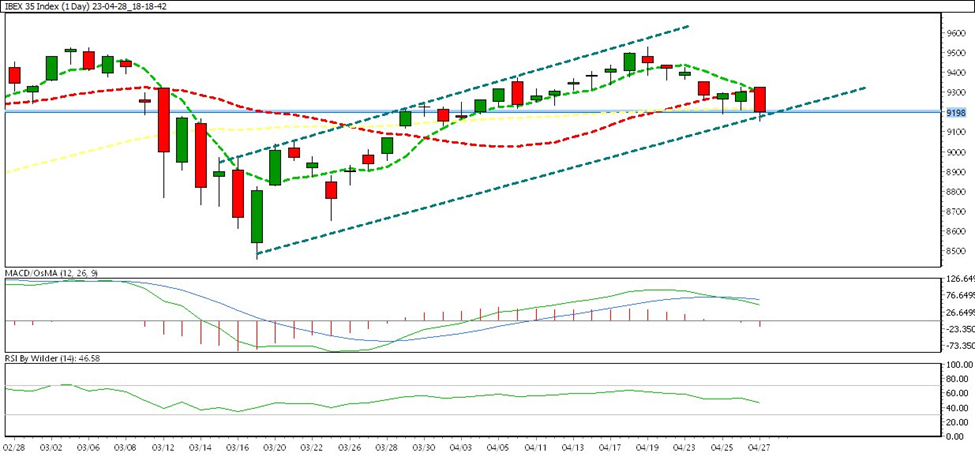This screenshot has height=468, width=975.
Task: Select the blue horizontal support line
Action: pos(473,112)
